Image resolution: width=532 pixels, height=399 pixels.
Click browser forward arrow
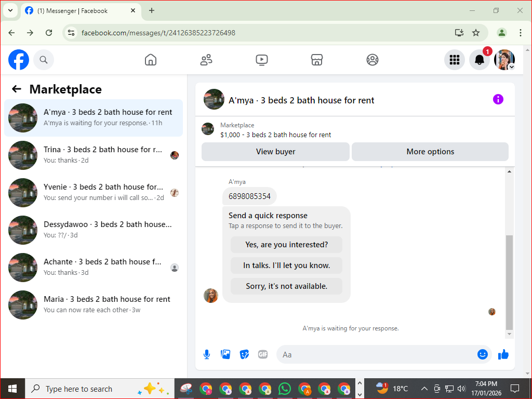[x=30, y=33]
